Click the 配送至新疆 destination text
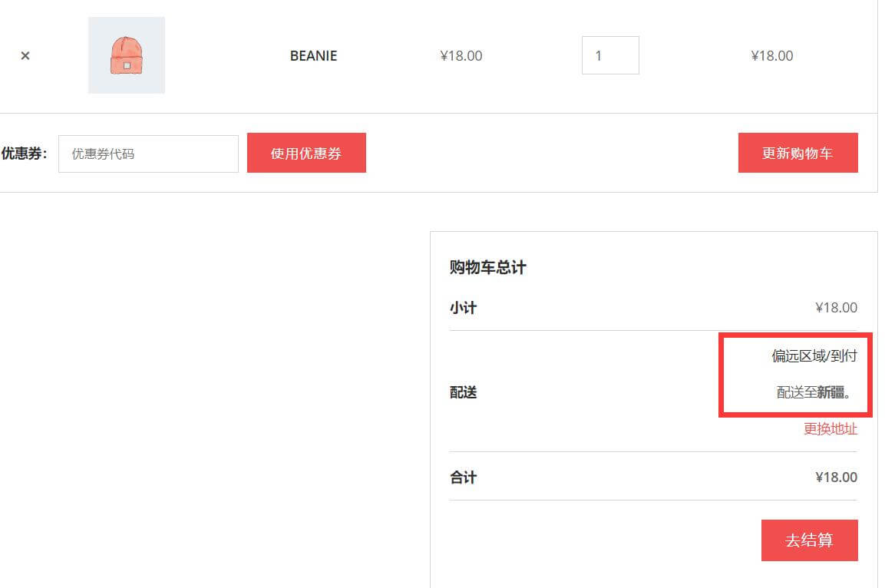This screenshot has height=588, width=885. [x=814, y=392]
